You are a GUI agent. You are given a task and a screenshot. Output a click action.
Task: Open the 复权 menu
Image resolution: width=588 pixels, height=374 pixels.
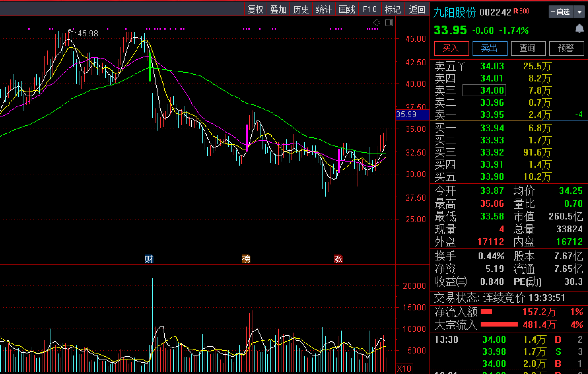coord(255,9)
